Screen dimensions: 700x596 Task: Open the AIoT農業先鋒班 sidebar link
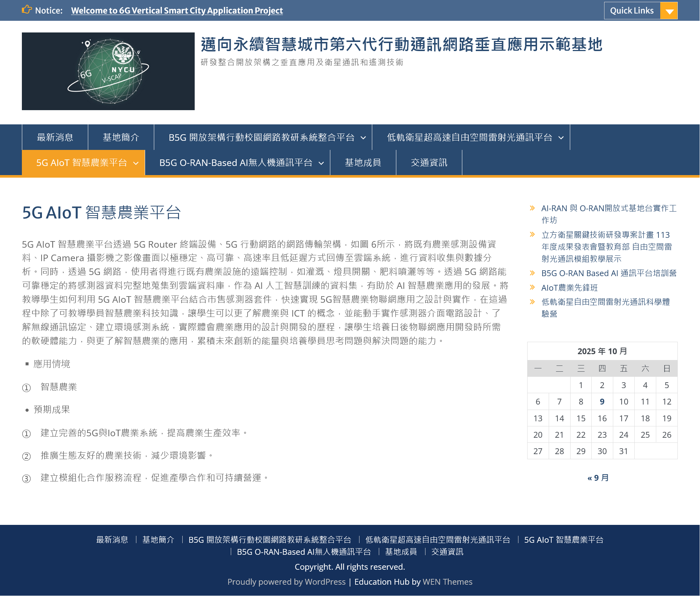[x=569, y=288]
